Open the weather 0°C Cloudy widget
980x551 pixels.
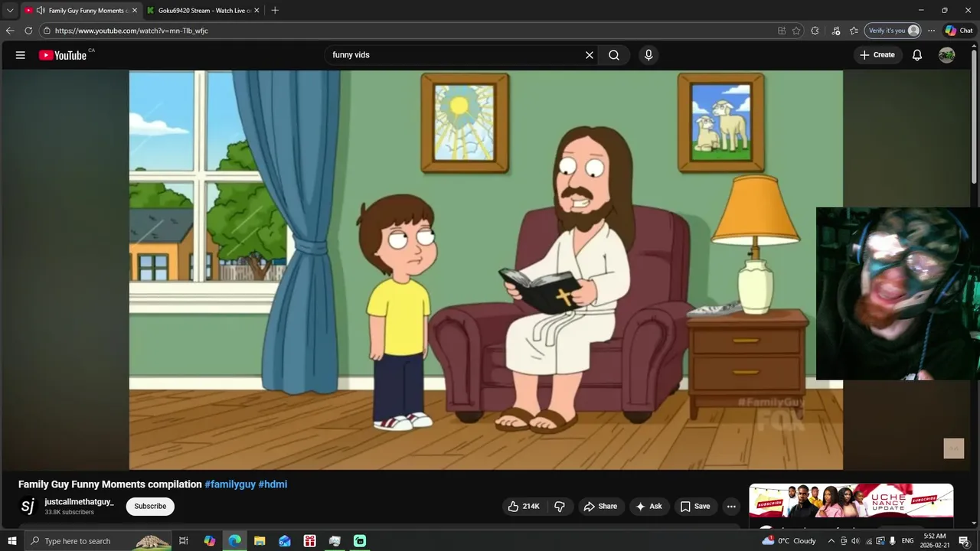coord(789,541)
